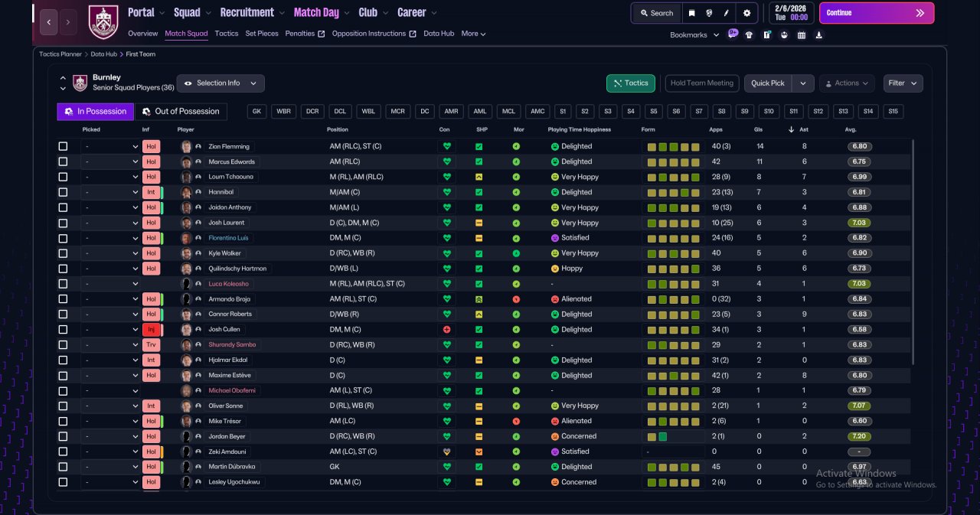This screenshot has width=980, height=515.
Task: Select the Out of Possession view
Action: coord(181,112)
